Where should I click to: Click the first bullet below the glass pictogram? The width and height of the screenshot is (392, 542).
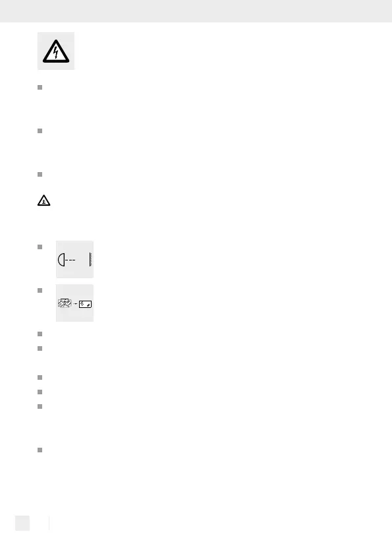tap(40, 334)
